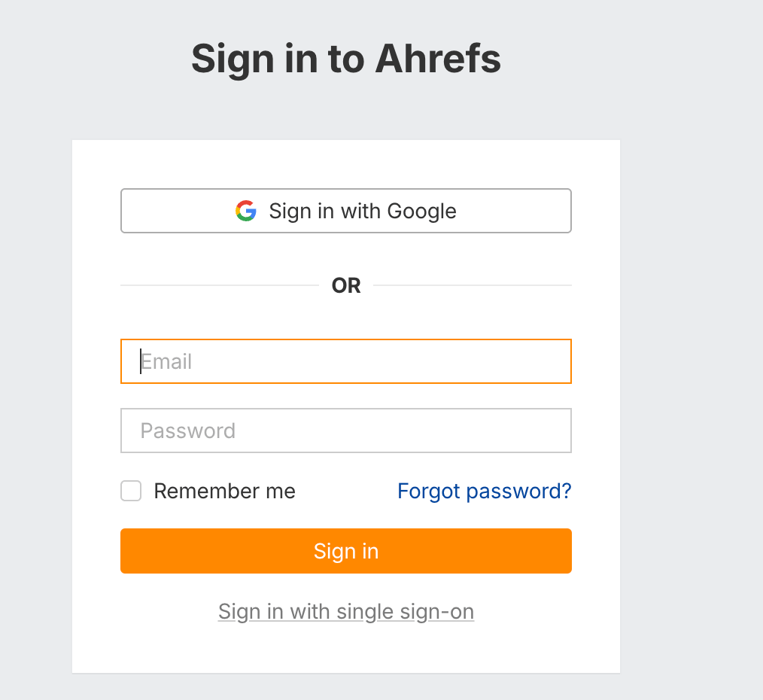Click the Google sign-in button border

pos(346,190)
